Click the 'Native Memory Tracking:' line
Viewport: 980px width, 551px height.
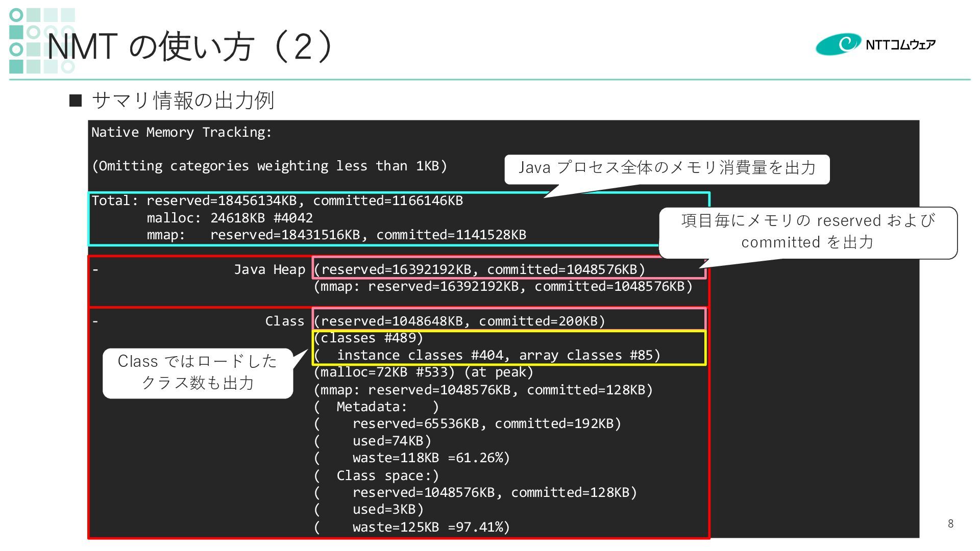point(182,133)
